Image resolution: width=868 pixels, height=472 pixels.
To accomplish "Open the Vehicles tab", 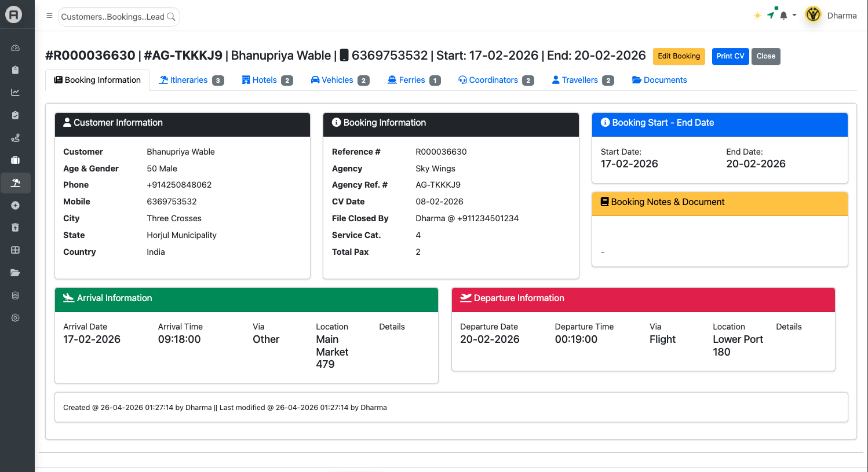I will (340, 80).
